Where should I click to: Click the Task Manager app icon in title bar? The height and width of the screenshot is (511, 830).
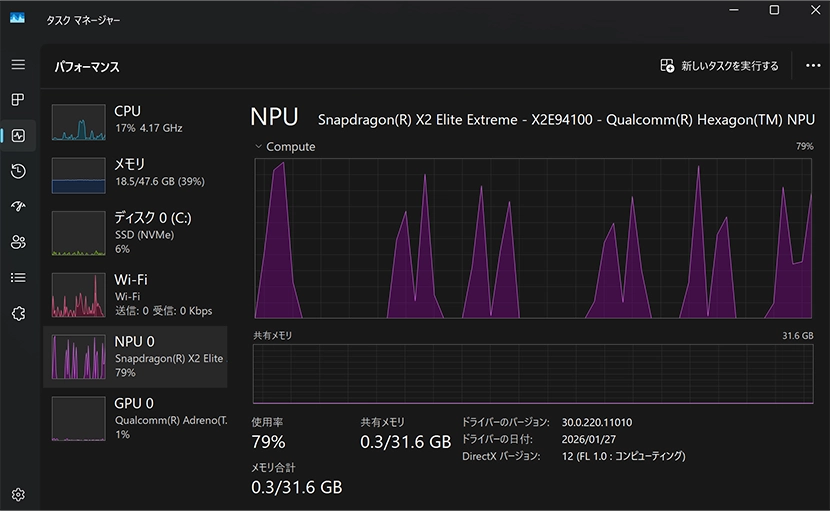[x=17, y=18]
